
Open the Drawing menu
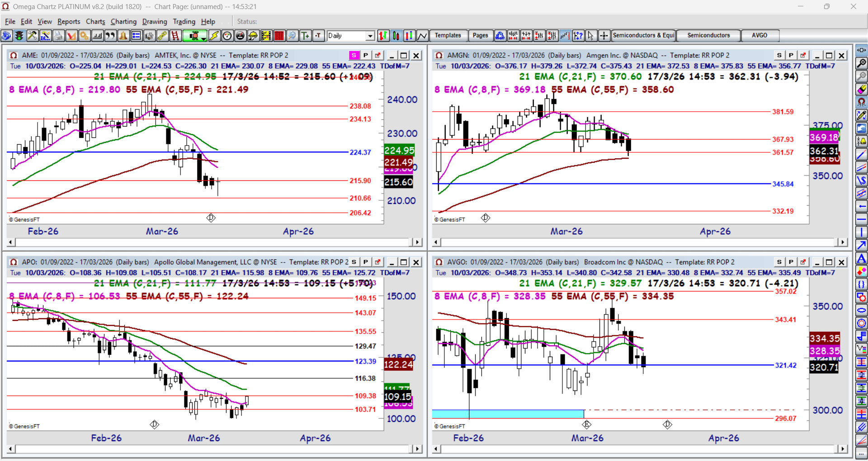[155, 21]
